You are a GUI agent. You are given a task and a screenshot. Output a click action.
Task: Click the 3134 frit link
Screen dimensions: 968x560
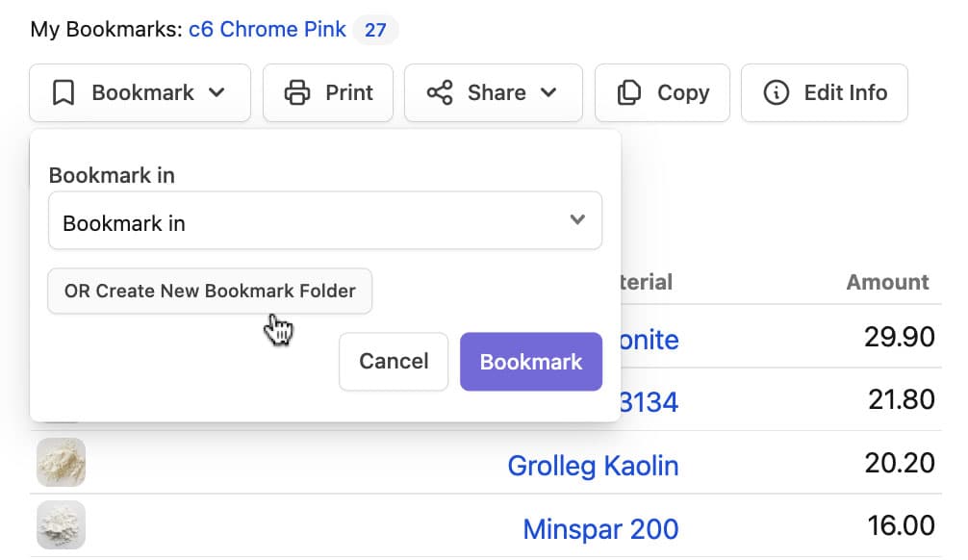pyautogui.click(x=648, y=399)
